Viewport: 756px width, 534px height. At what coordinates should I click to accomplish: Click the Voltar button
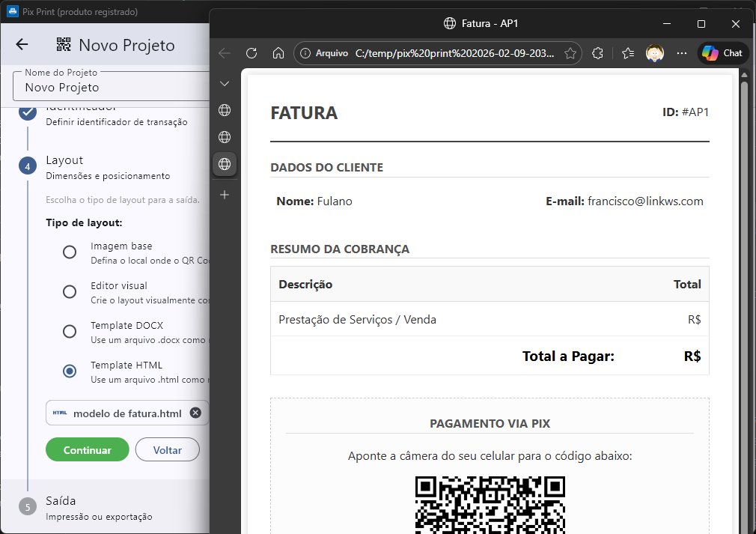click(x=167, y=450)
